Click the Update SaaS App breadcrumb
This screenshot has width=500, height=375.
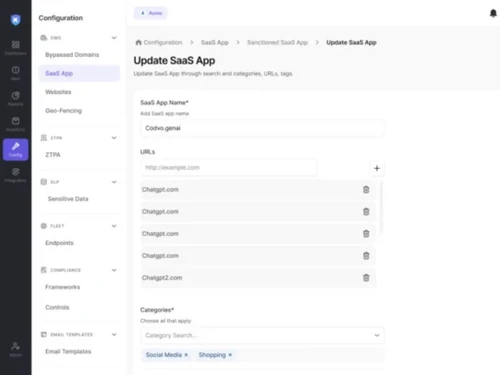pyautogui.click(x=351, y=42)
